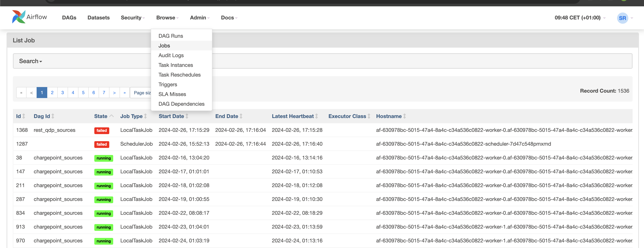Sort by Start Date arrows
Screen dimensions: 644x248
tap(187, 116)
